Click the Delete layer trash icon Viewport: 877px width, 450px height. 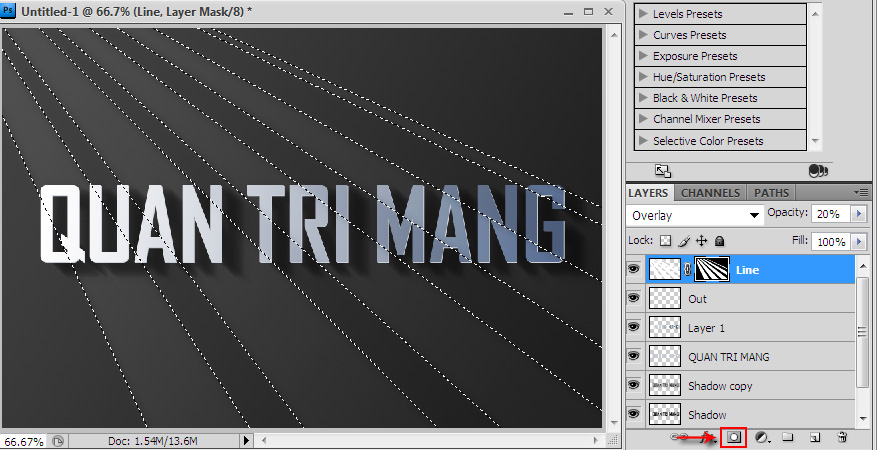tap(842, 437)
